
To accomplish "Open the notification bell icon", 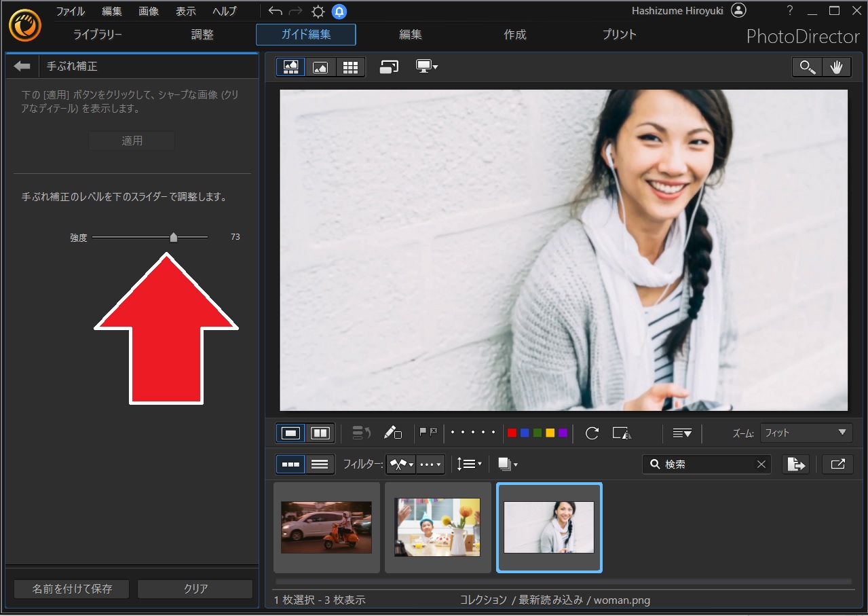I will 339,11.
